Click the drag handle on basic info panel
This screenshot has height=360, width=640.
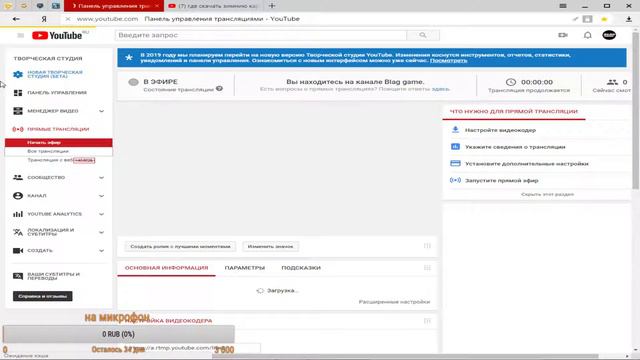[427, 268]
